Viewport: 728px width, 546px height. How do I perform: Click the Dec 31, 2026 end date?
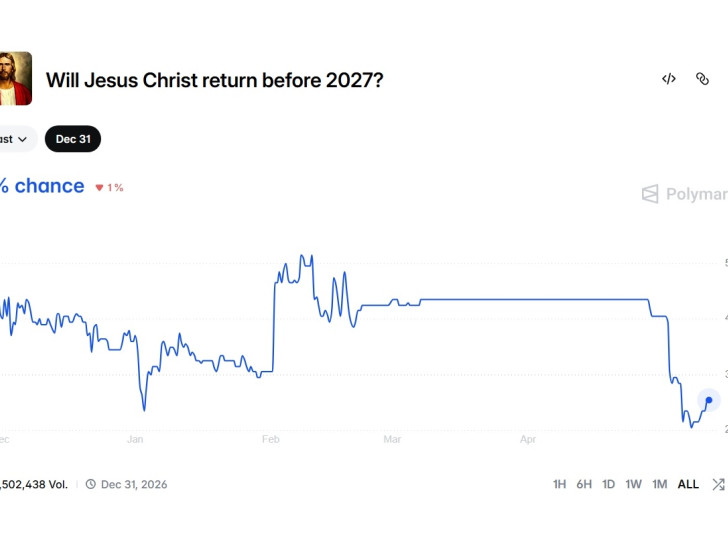click(134, 484)
